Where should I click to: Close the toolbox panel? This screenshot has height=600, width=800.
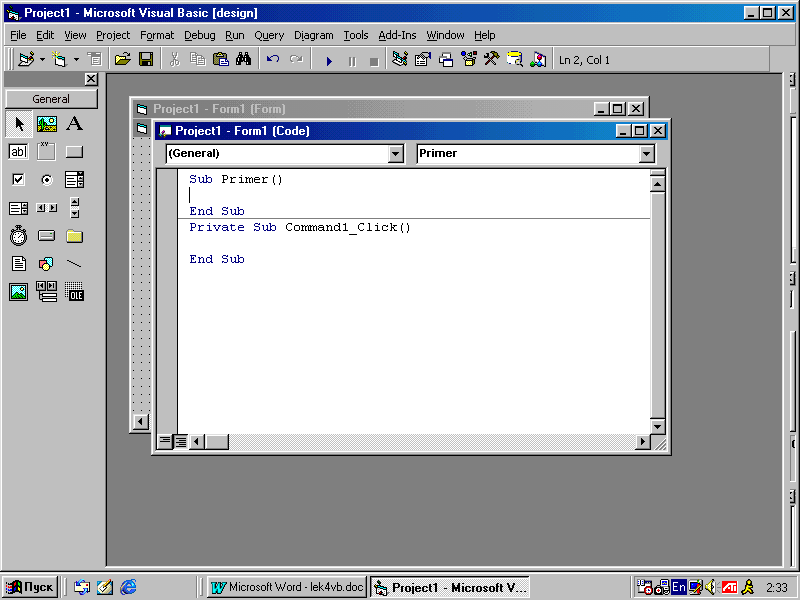(x=91, y=79)
